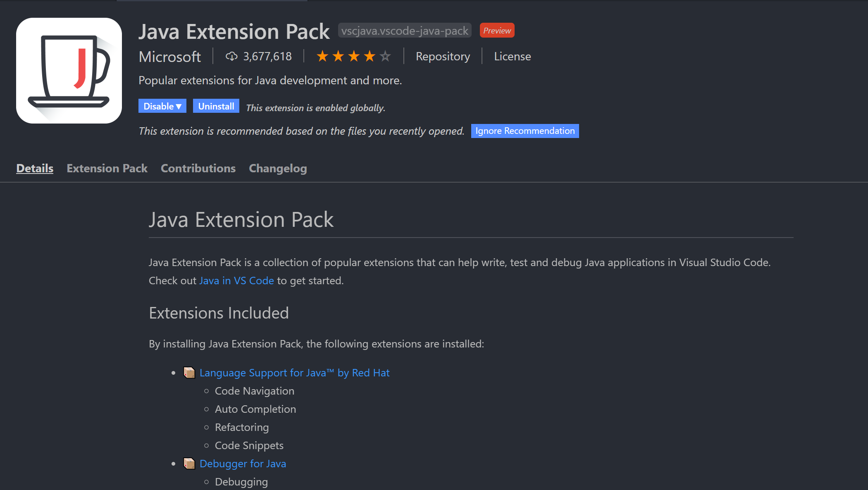Open the Disable options dropdown
The width and height of the screenshot is (868, 490).
click(x=162, y=106)
